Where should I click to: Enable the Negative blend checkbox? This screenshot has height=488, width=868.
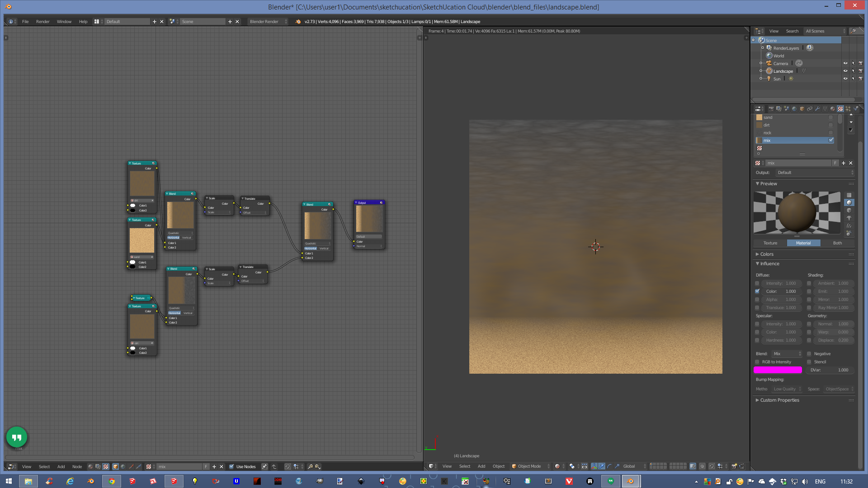coord(809,354)
